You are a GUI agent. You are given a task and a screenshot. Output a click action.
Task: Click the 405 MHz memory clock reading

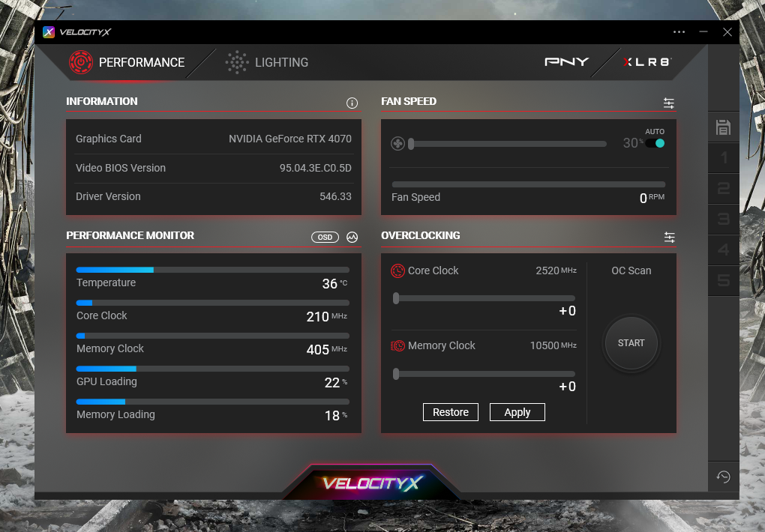(327, 350)
